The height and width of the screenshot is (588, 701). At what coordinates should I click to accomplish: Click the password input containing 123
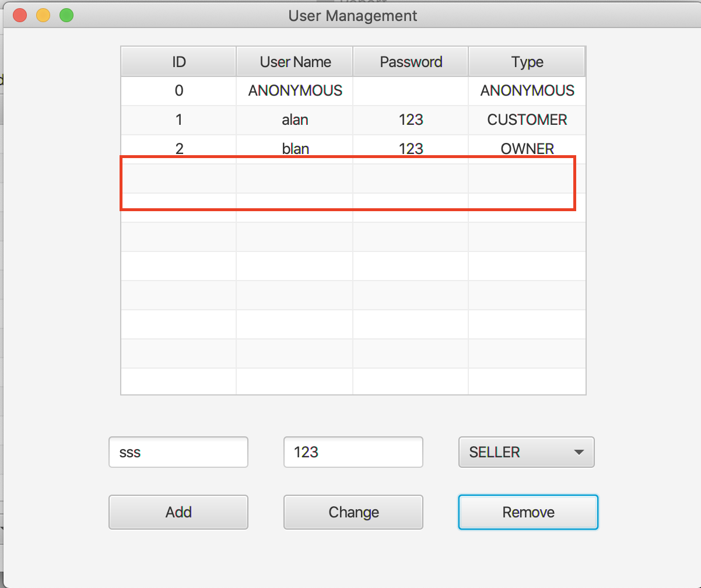353,452
